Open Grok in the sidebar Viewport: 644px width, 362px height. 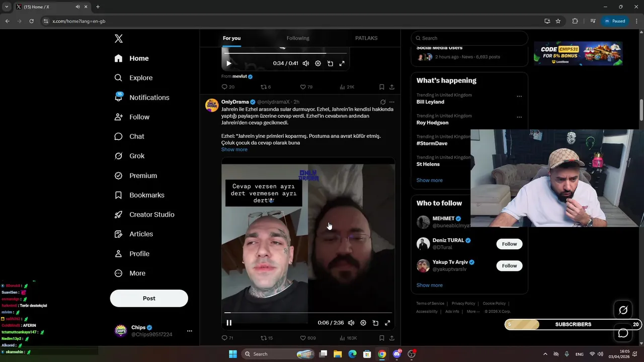(x=129, y=156)
